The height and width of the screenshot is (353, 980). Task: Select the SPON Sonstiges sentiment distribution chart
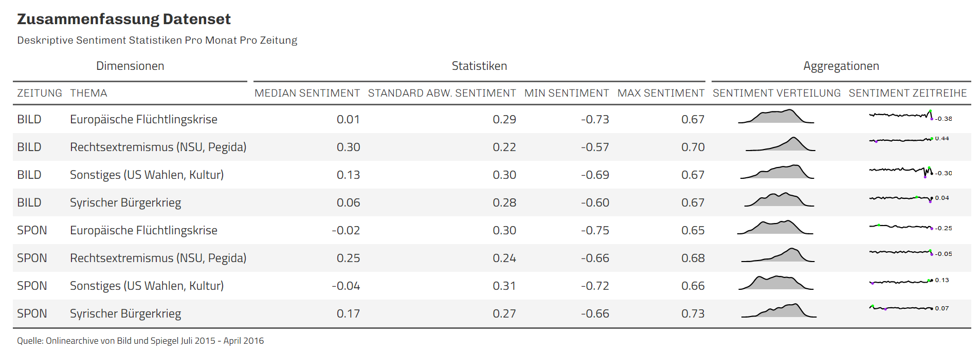pos(776,283)
